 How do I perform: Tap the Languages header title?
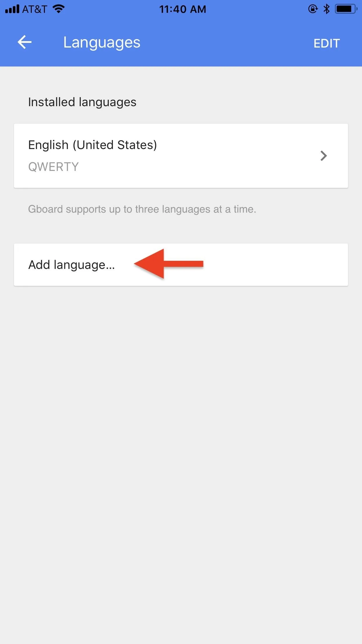click(x=102, y=43)
